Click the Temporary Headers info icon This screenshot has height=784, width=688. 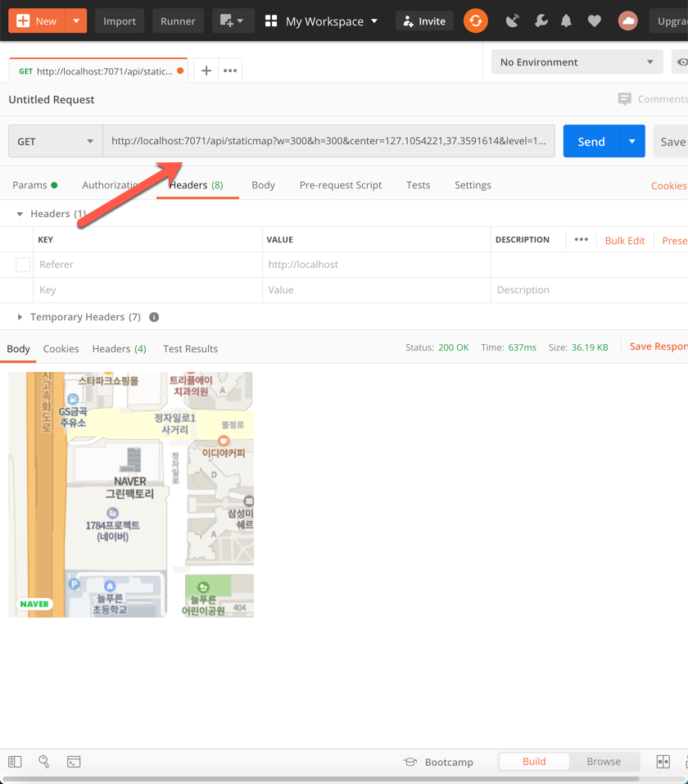coord(154,317)
